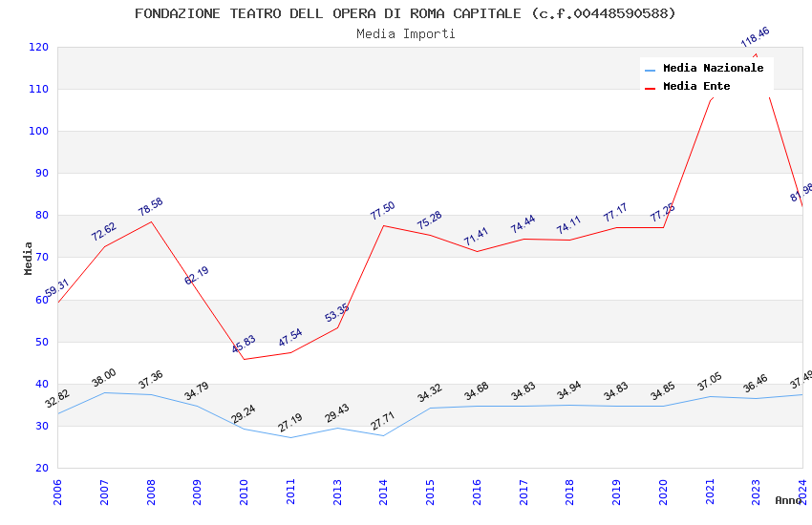Click the vertical Media axis title
Viewport: 812px width, 525px height.
click(28, 258)
